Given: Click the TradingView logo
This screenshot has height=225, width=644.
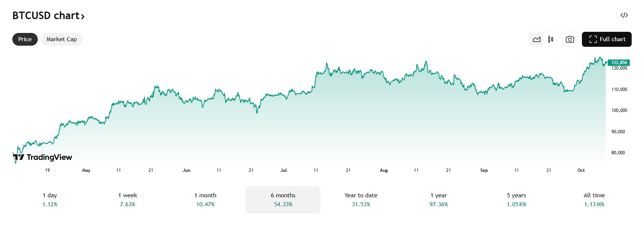Looking at the screenshot, I should click(43, 157).
